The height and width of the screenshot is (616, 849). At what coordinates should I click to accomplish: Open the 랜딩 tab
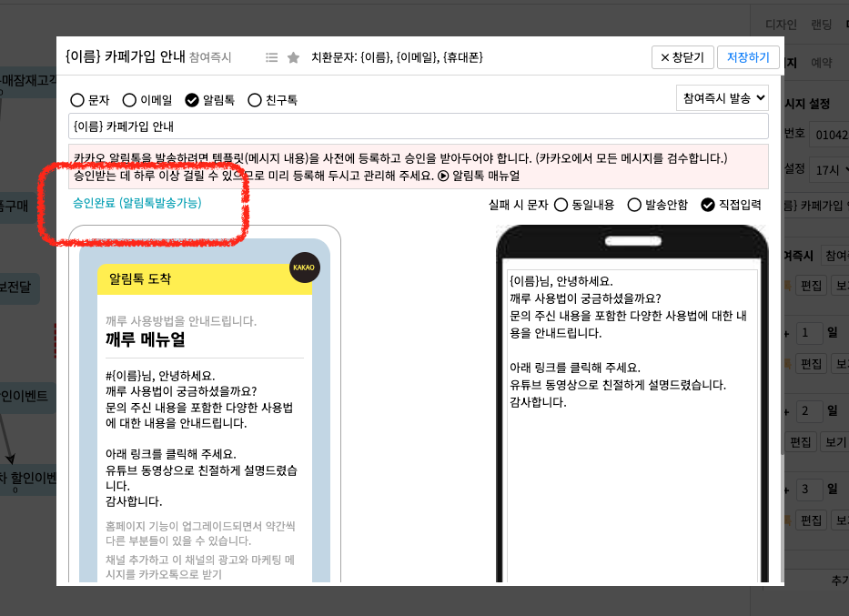click(x=820, y=25)
